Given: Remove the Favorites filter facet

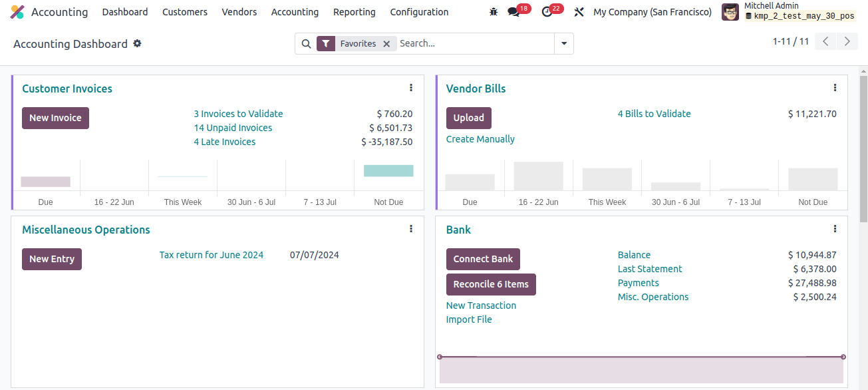Looking at the screenshot, I should click(x=386, y=44).
